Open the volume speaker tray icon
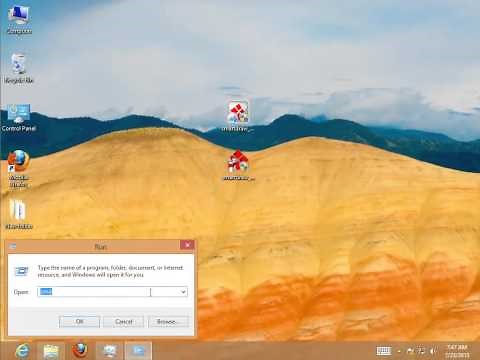 [x=433, y=351]
